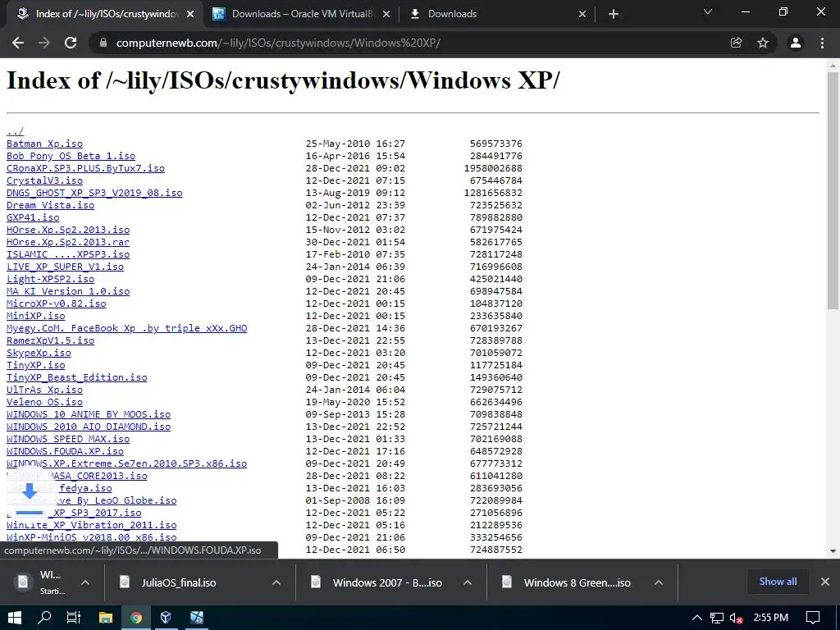The height and width of the screenshot is (630, 840).
Task: Download WINDOWS_10_ANIME_BY_MOOS.iso
Action: [89, 414]
